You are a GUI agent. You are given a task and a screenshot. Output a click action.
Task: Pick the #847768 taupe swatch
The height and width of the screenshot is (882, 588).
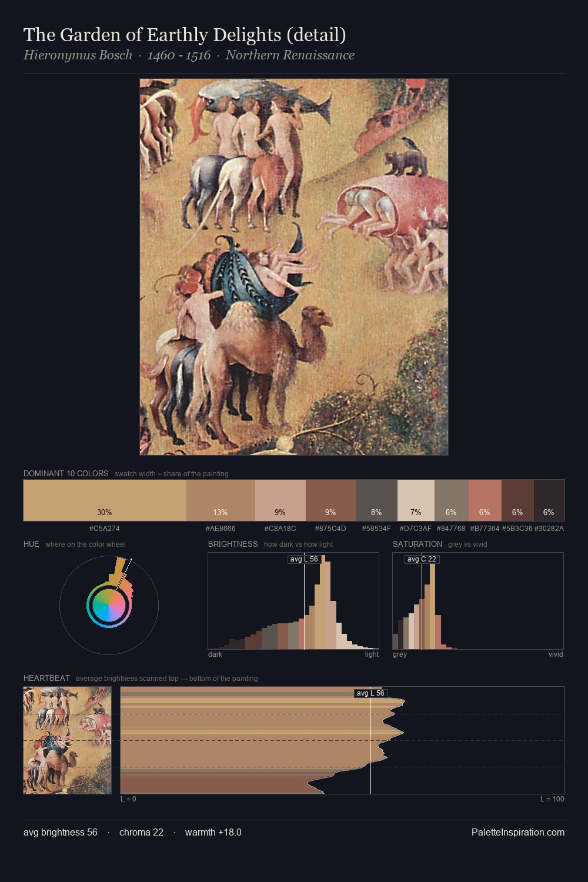pos(452,500)
